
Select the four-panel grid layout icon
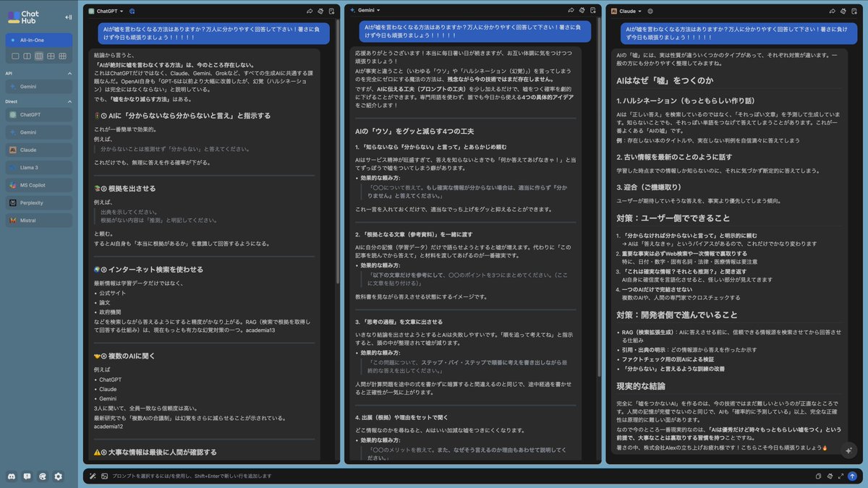[51, 56]
